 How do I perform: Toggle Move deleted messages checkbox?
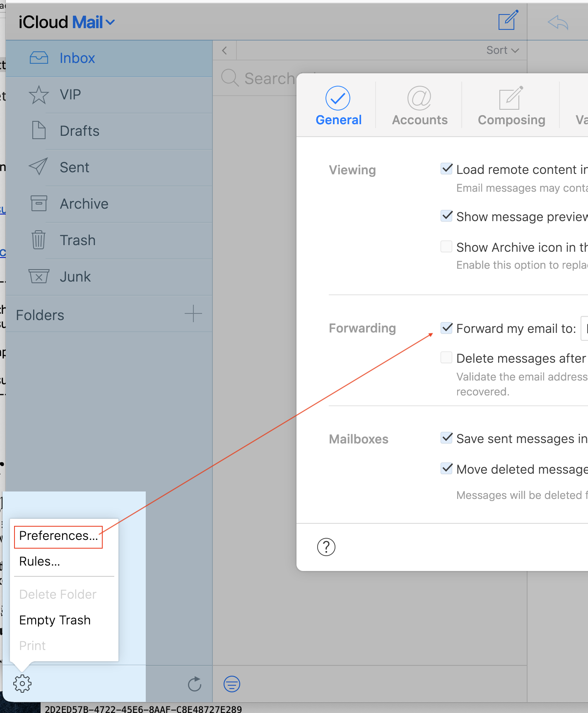[446, 468]
